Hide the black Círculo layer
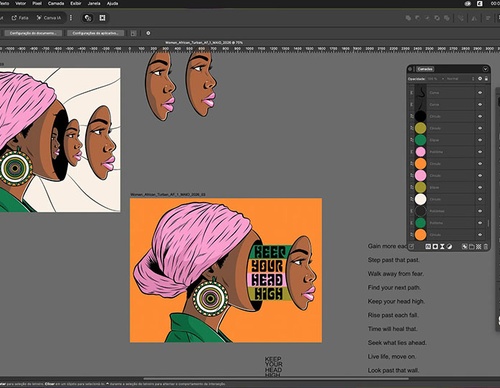 pos(480,116)
